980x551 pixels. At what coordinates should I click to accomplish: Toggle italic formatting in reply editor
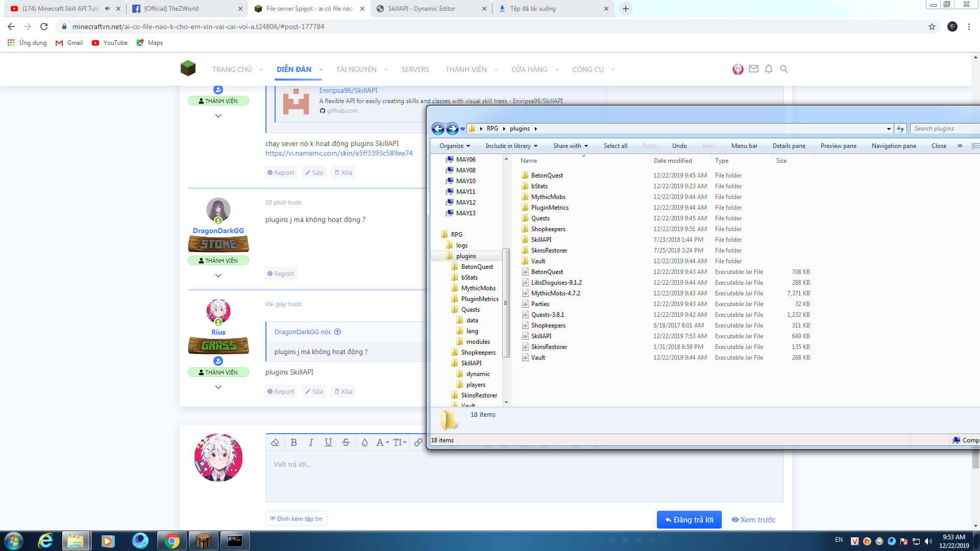[311, 442]
